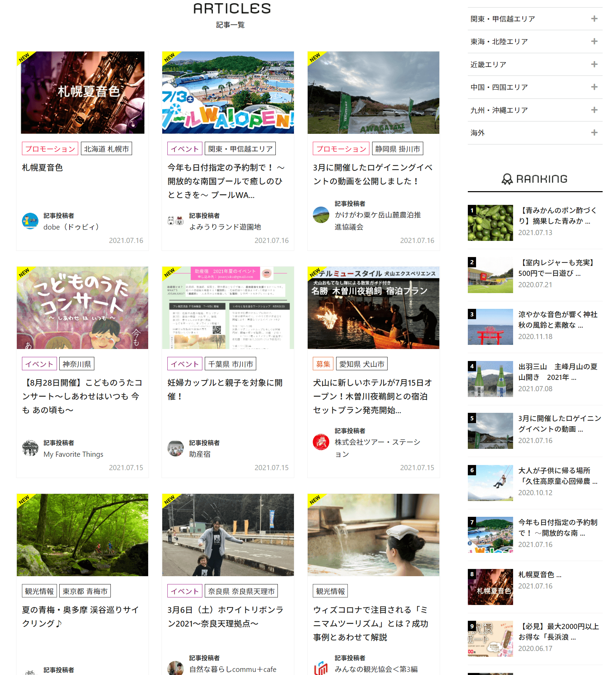This screenshot has height=675, width=616.
Task: Expand the 近畿エリア section
Action: pyautogui.click(x=594, y=65)
